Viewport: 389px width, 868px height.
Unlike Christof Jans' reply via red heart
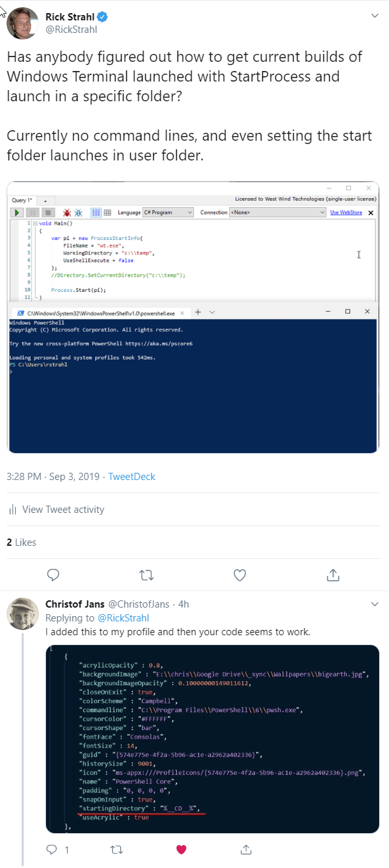click(181, 850)
